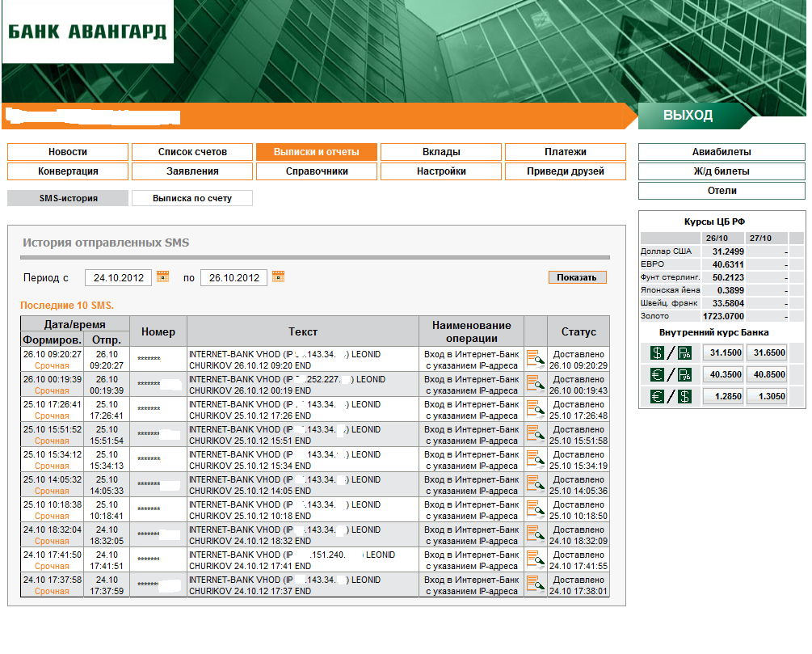Viewport: 812px width, 654px height.
Task: Open details icon for the 25.10 14:05:32 SMS
Action: pyautogui.click(x=536, y=484)
